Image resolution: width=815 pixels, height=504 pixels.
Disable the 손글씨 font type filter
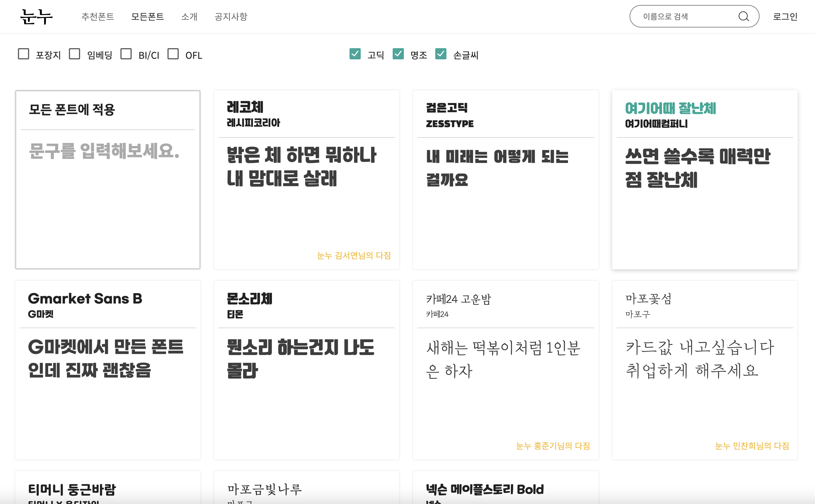(x=441, y=54)
